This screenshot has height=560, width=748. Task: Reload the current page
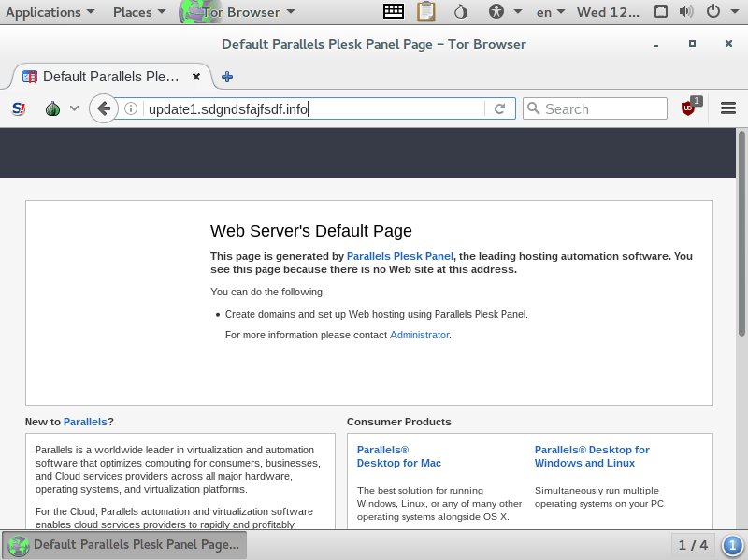(499, 108)
